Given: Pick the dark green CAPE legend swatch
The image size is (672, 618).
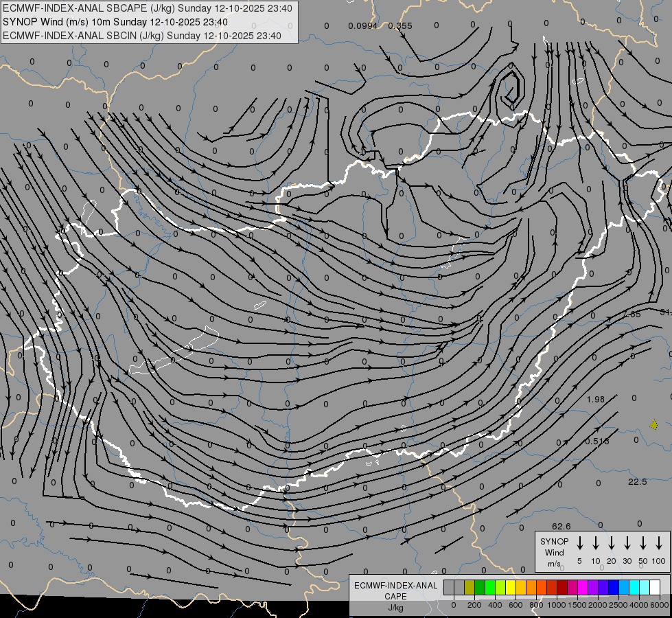Looking at the screenshot, I should [x=480, y=588].
